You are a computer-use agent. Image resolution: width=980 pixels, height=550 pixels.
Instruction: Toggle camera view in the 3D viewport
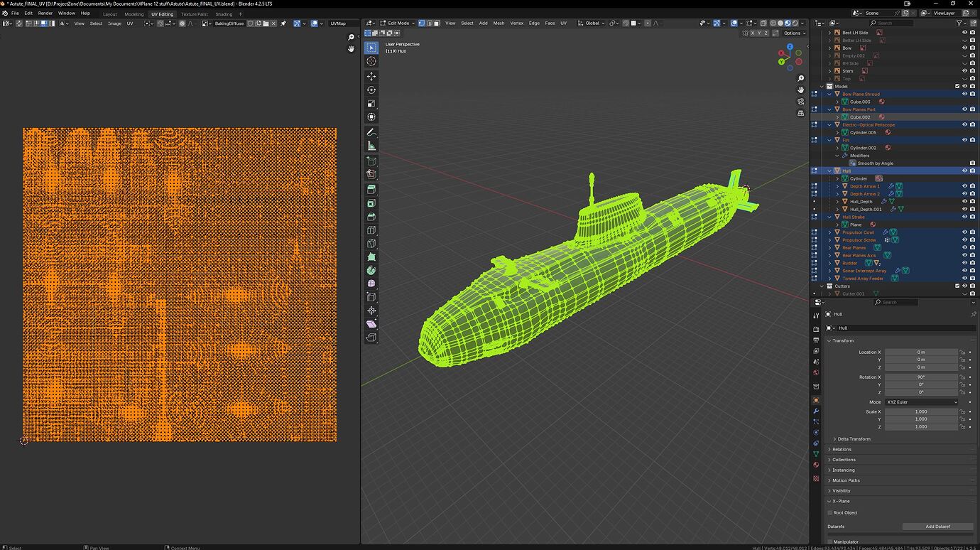(801, 101)
